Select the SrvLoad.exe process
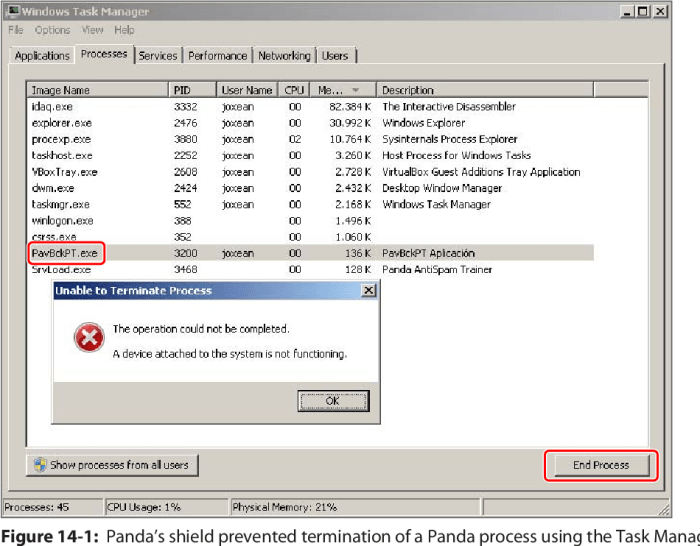The height and width of the screenshot is (546, 700). 310,270
